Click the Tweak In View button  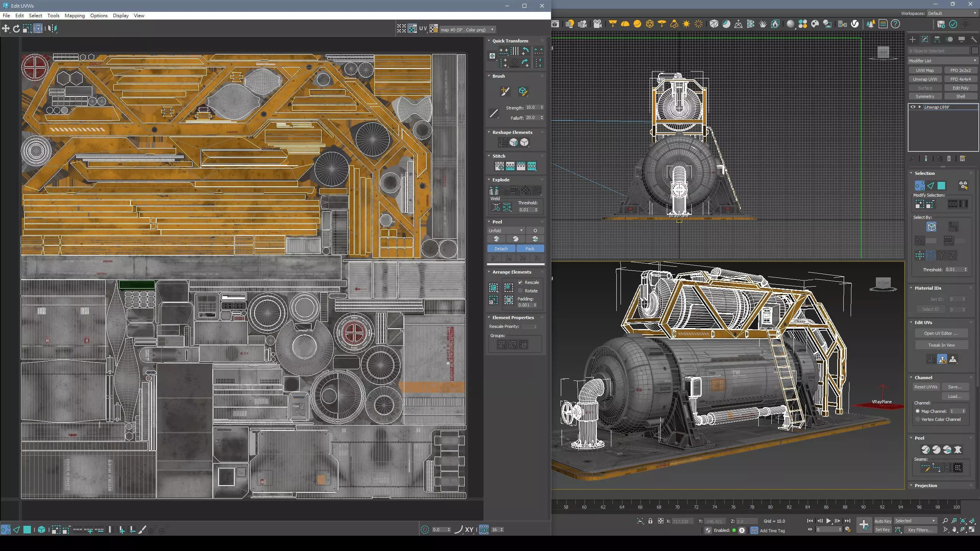[941, 345]
